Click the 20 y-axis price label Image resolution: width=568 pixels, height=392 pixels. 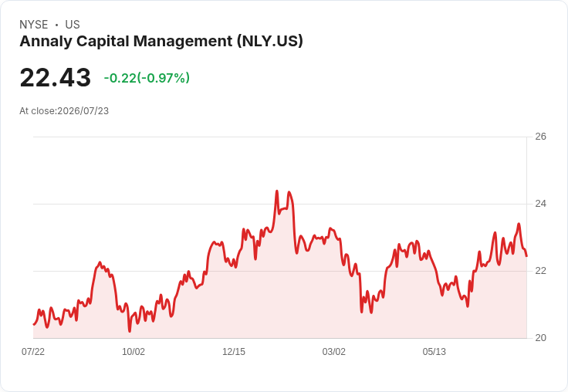pos(540,338)
